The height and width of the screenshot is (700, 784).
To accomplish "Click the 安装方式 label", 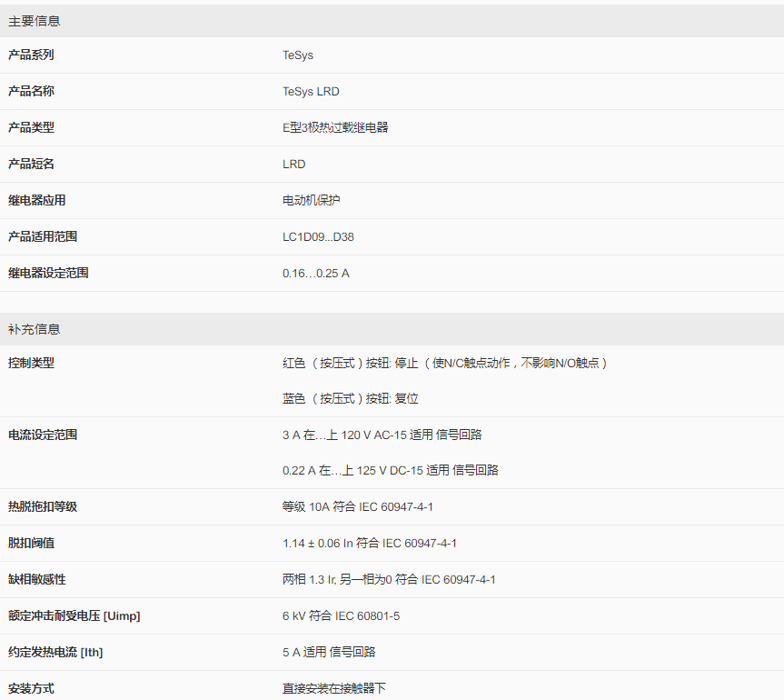I will (x=31, y=688).
